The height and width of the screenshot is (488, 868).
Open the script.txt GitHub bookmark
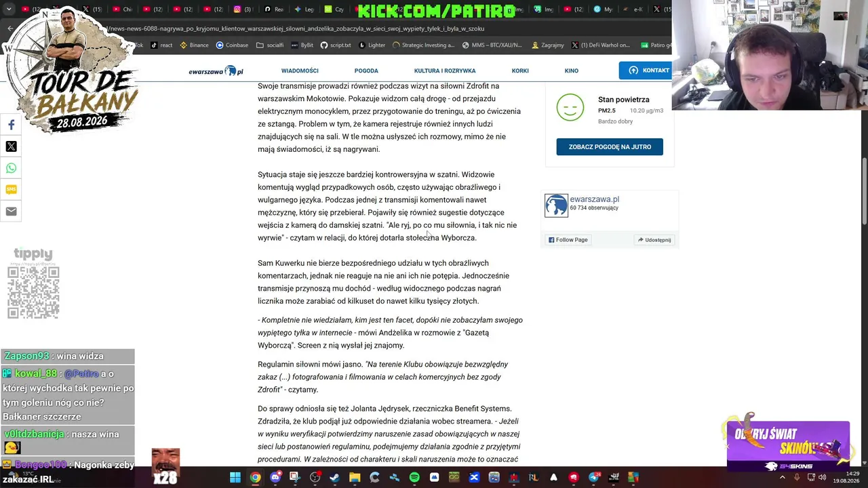click(x=335, y=45)
